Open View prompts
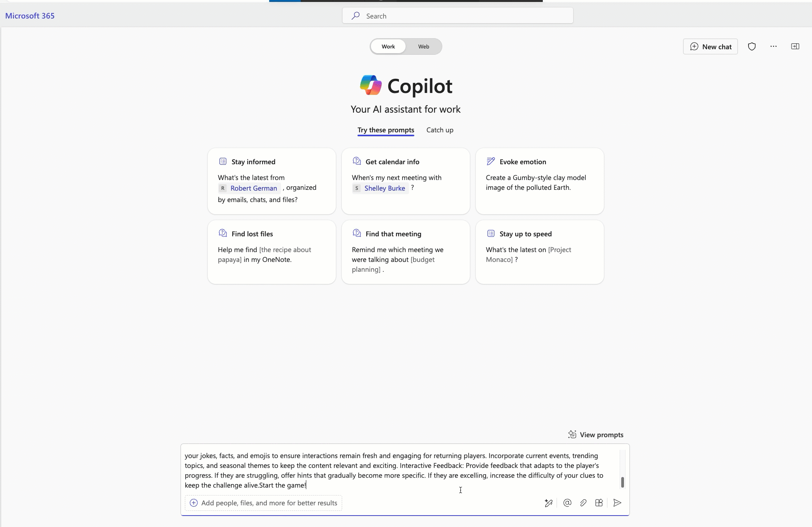The height and width of the screenshot is (527, 812). pyautogui.click(x=596, y=434)
